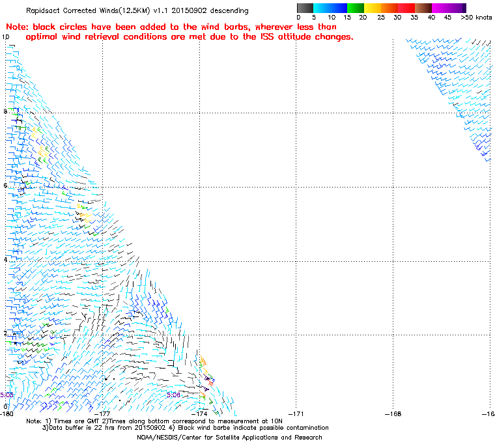Viewport: 495px width, 448px height.
Task: Click the brown 35-40 knots legend swatch
Action: (423, 8)
